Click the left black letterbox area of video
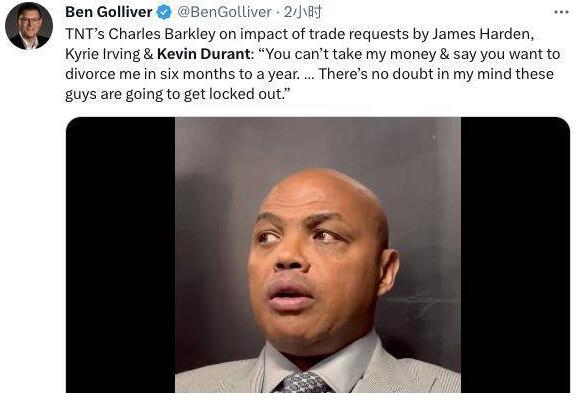Image resolution: width=579 pixels, height=400 pixels. point(120,255)
